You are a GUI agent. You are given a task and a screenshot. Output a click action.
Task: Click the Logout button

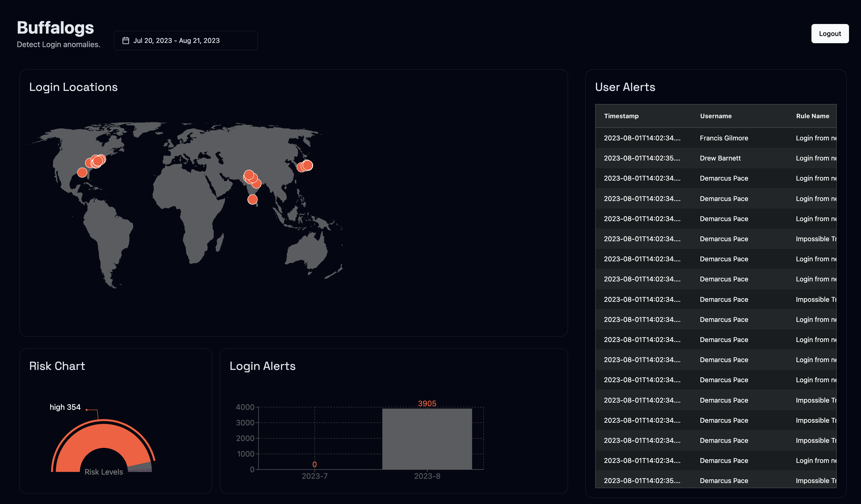[x=830, y=34]
